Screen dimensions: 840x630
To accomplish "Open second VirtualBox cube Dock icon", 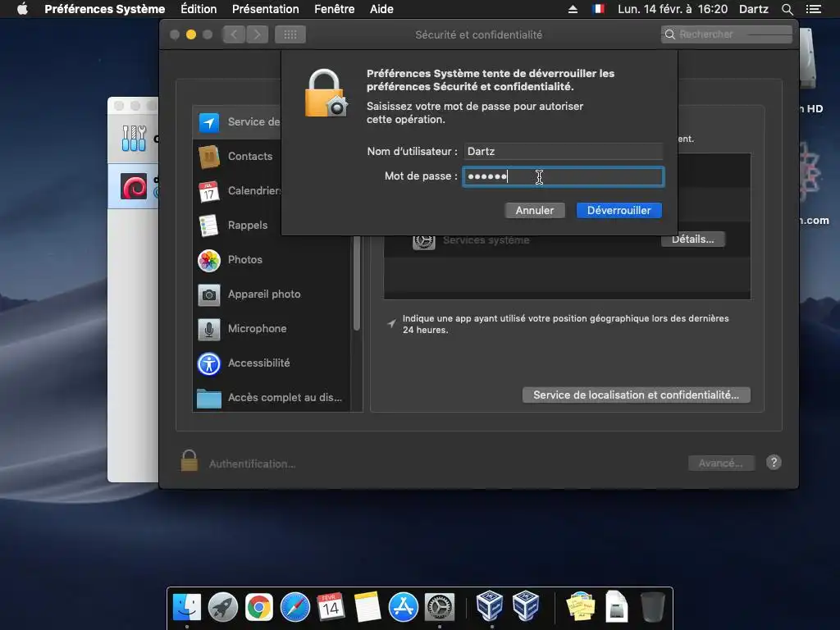I will coord(526,605).
